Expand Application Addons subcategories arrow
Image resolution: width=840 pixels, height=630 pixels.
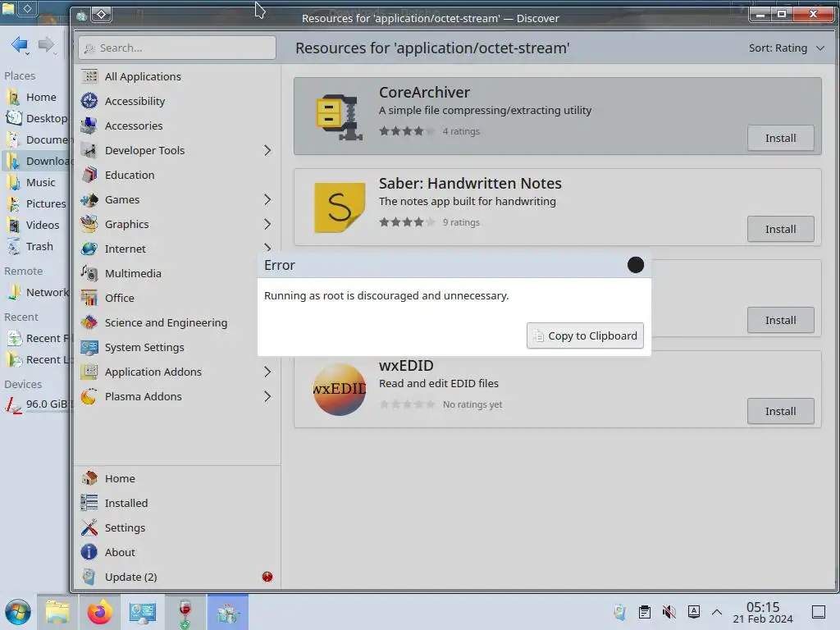267,372
